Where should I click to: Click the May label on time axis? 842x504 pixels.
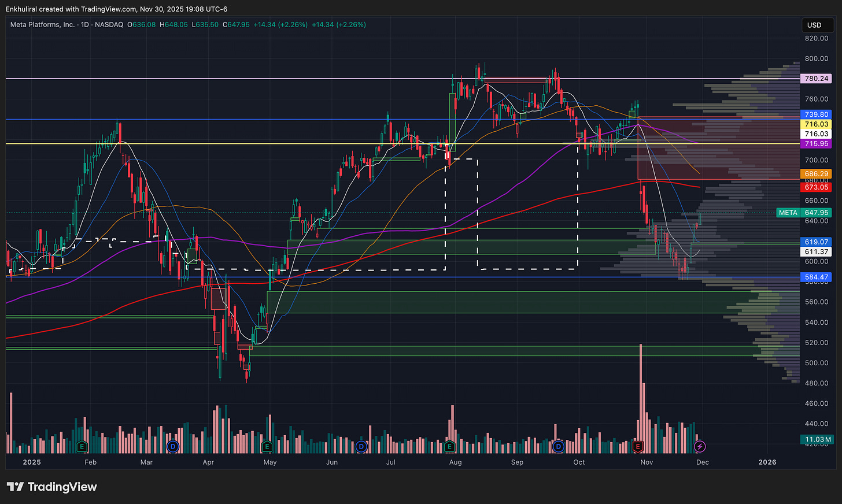tap(270, 462)
